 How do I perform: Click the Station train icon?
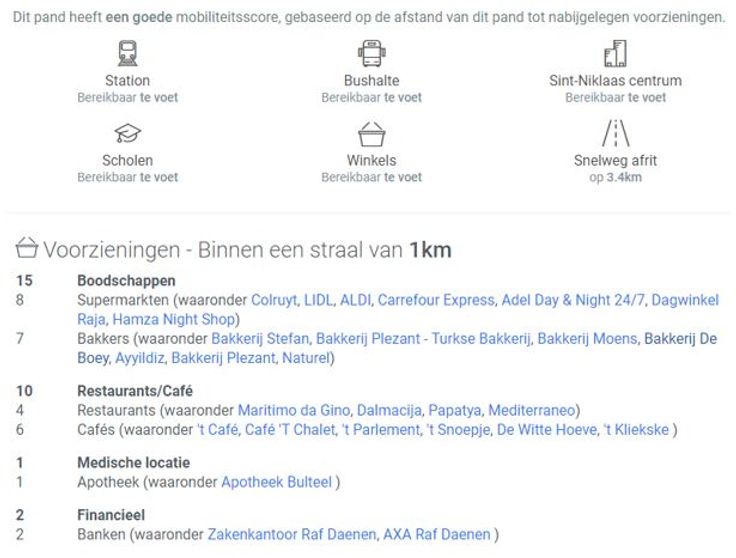pos(127,53)
